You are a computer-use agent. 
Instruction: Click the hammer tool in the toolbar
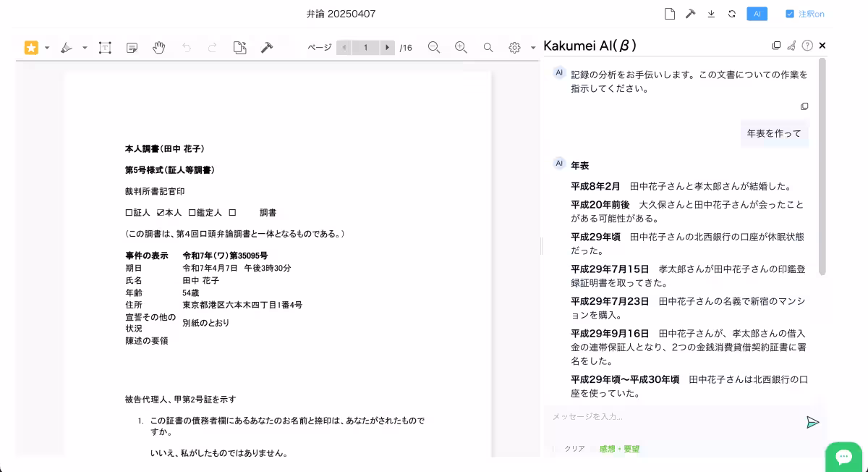[265, 47]
